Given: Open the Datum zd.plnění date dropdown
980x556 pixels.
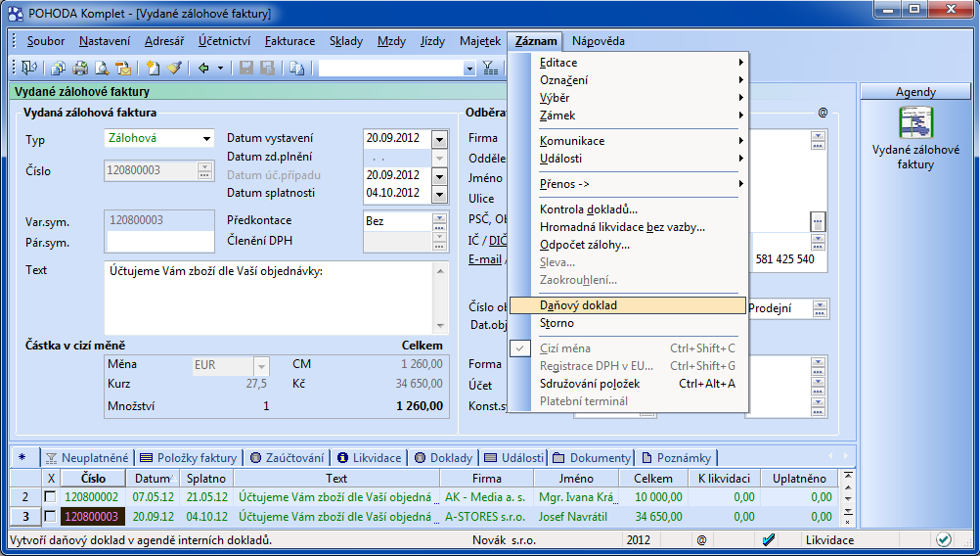Looking at the screenshot, I should pyautogui.click(x=439, y=158).
